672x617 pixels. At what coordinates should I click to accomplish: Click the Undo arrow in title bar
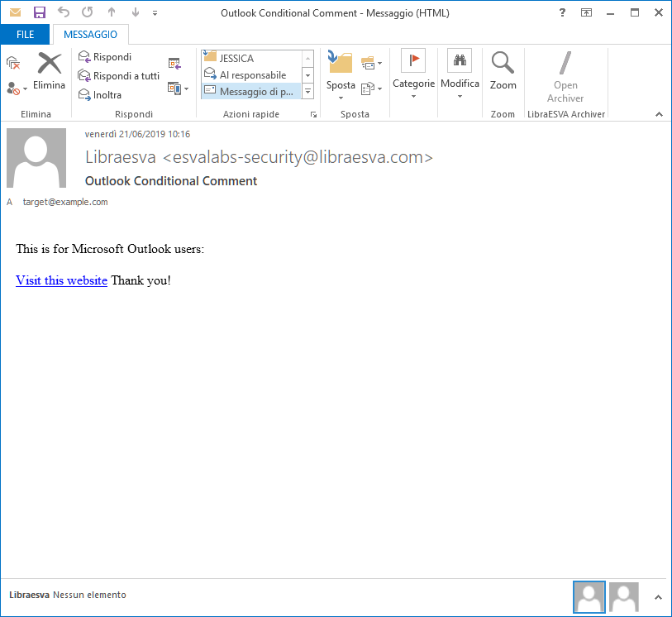64,12
